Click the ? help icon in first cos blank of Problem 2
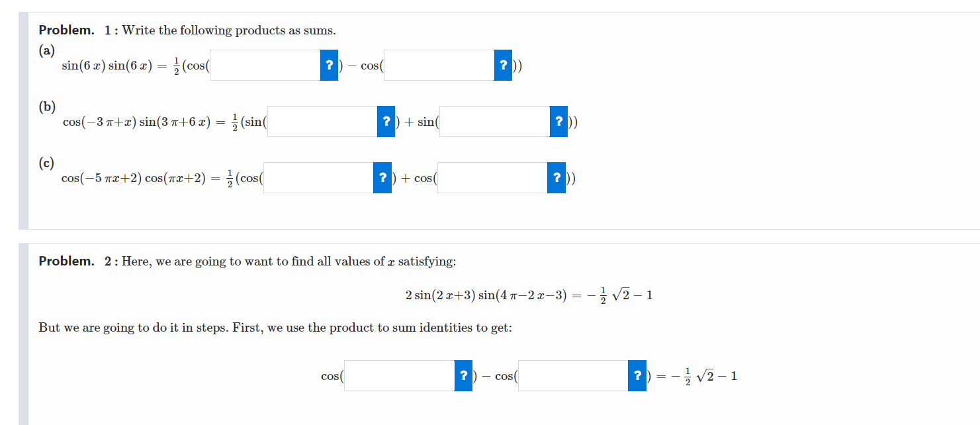 click(463, 375)
